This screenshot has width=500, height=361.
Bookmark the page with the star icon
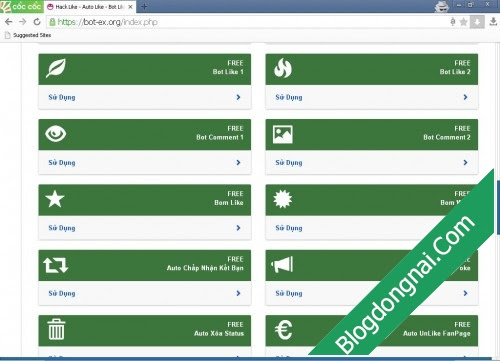tap(463, 22)
